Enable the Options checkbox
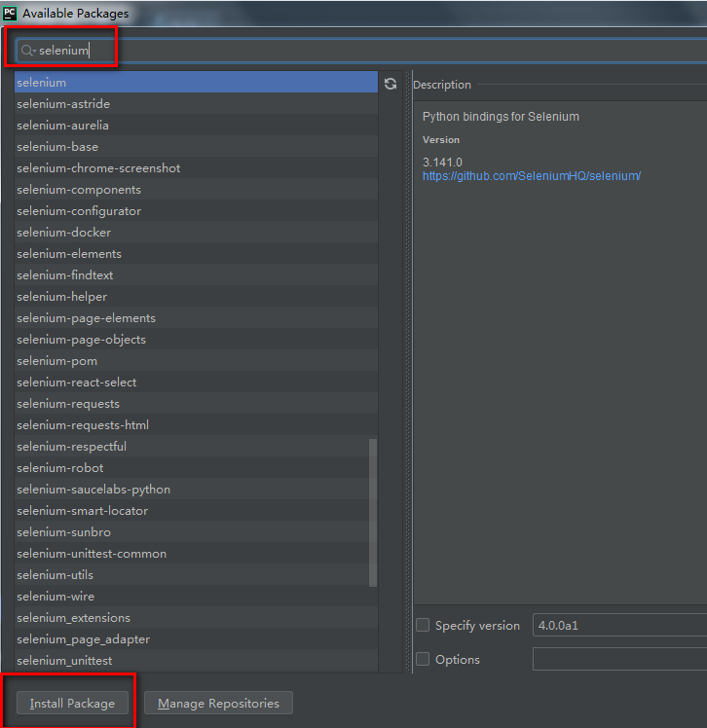Image resolution: width=707 pixels, height=728 pixels. pyautogui.click(x=423, y=659)
